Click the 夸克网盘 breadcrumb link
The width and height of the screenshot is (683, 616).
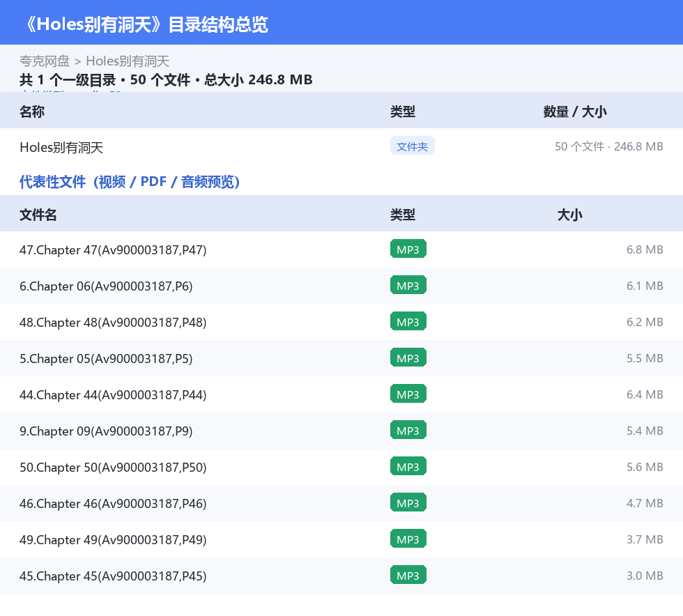pyautogui.click(x=45, y=61)
